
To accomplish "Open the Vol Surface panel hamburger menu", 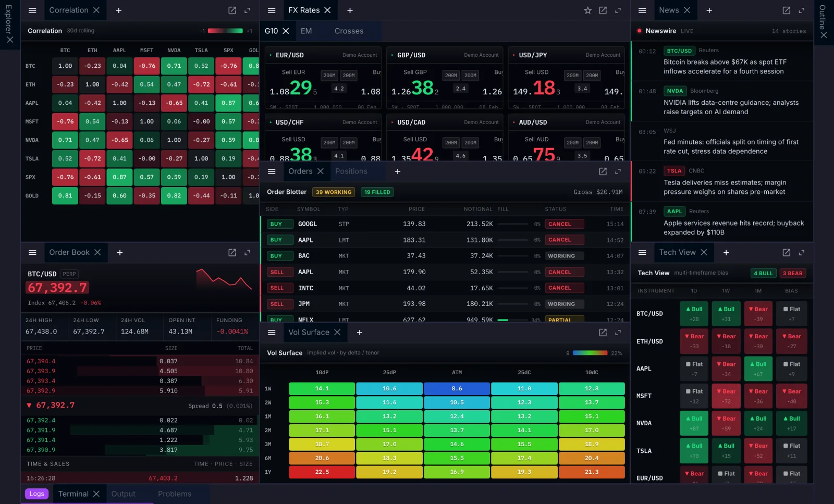I will click(x=272, y=333).
